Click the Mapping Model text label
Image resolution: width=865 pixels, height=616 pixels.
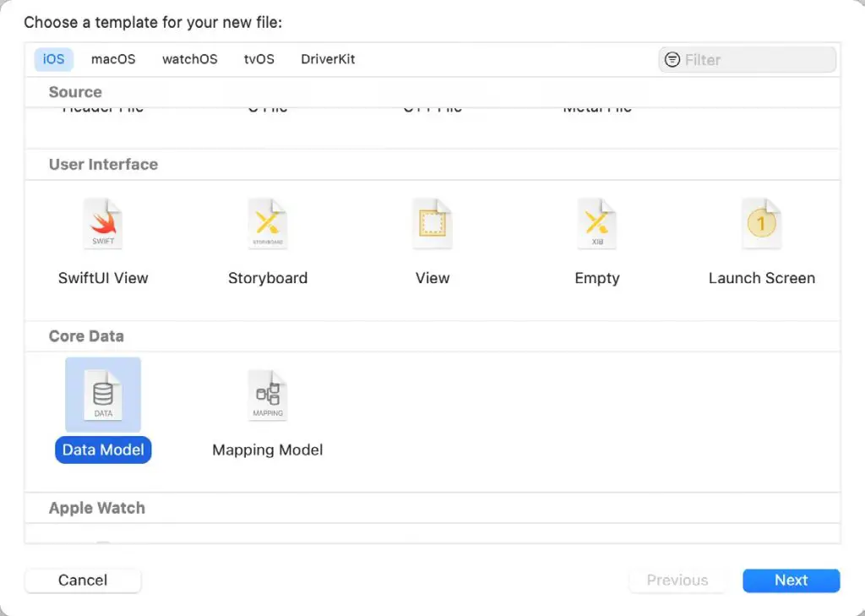pyautogui.click(x=267, y=450)
